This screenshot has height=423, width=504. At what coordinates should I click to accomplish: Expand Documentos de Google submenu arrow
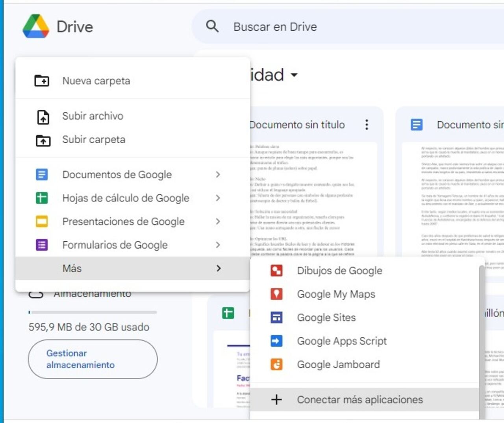218,174
